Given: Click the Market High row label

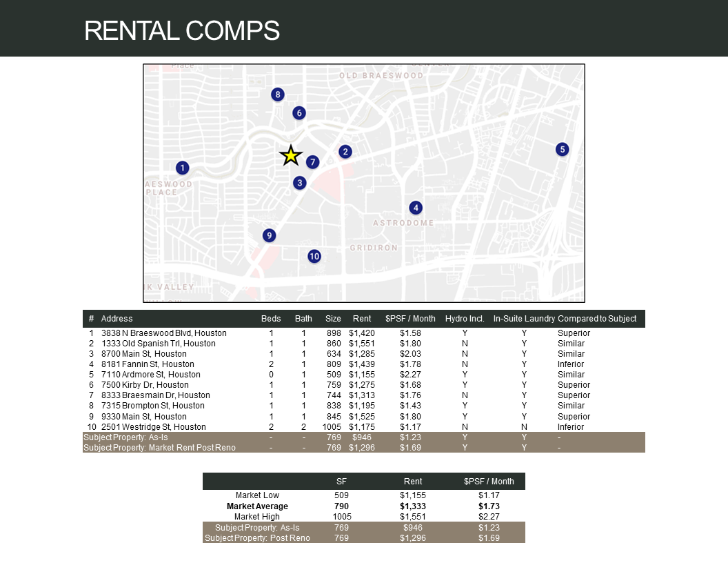Looking at the screenshot, I should coord(257,517).
